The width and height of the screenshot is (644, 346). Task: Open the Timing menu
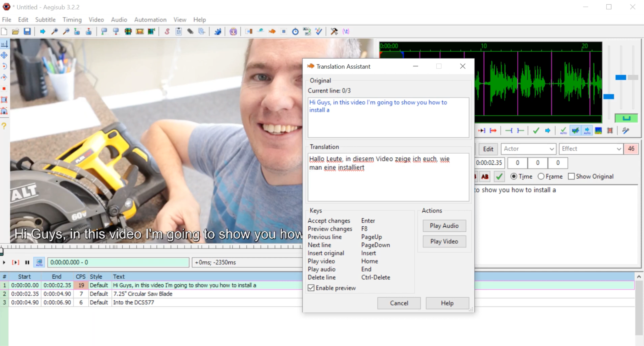tap(72, 20)
